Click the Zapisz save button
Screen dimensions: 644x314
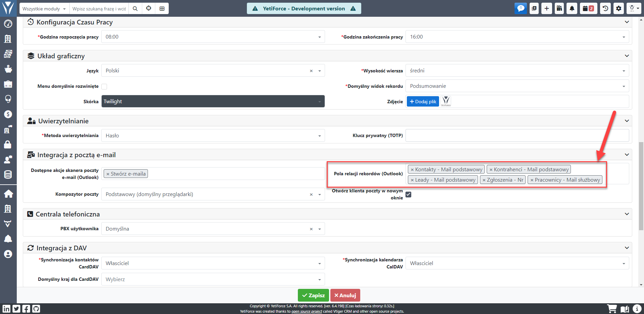(313, 295)
